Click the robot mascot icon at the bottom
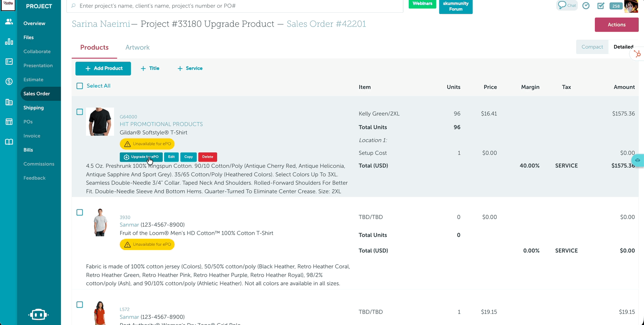This screenshot has width=644, height=325. [39, 314]
